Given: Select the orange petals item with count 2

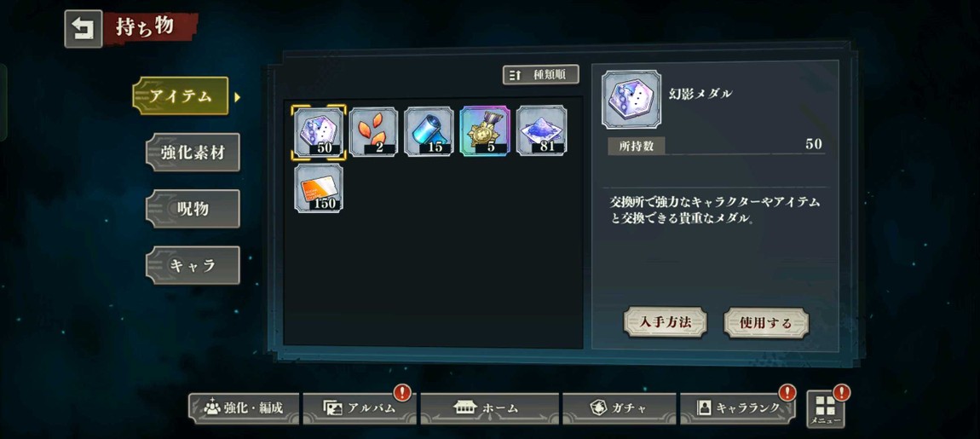Looking at the screenshot, I should 373,132.
